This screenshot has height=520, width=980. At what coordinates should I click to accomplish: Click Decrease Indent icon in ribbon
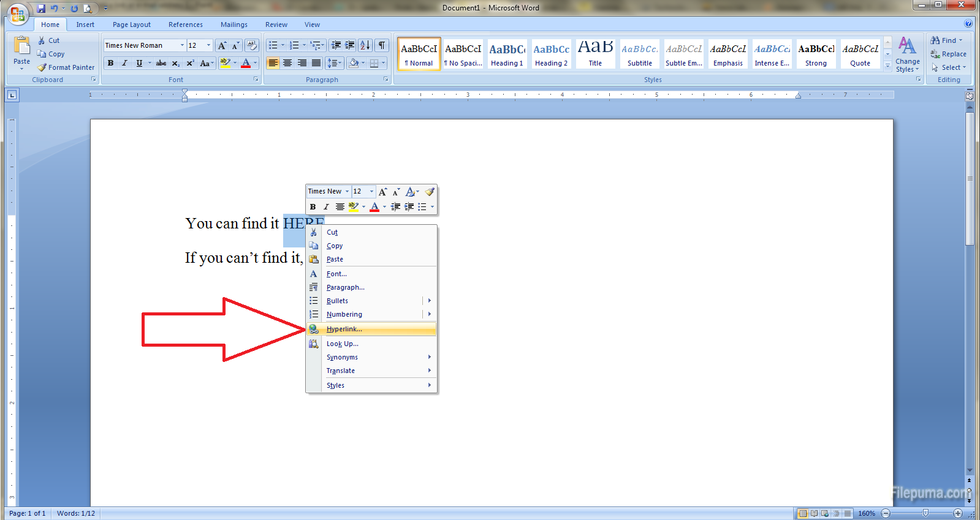tap(336, 45)
